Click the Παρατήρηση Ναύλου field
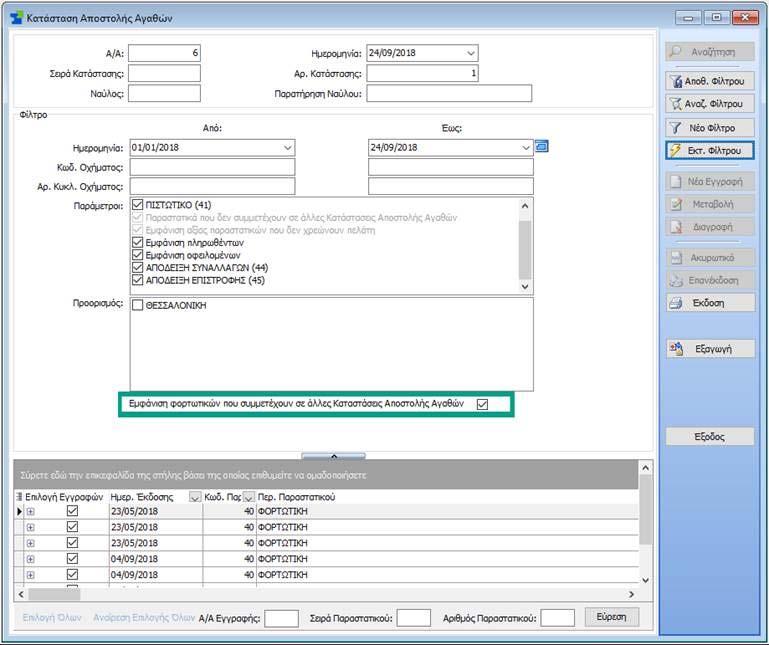This screenshot has width=769, height=645. pos(449,93)
